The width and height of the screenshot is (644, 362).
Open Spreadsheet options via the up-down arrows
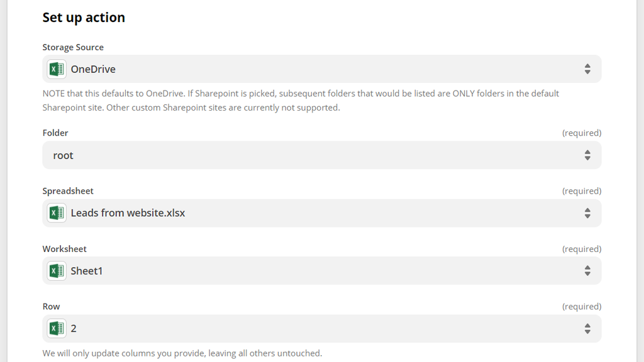coord(587,213)
